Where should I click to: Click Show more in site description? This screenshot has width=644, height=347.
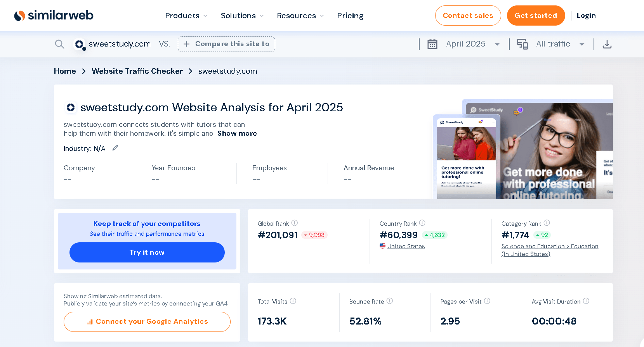tap(237, 133)
